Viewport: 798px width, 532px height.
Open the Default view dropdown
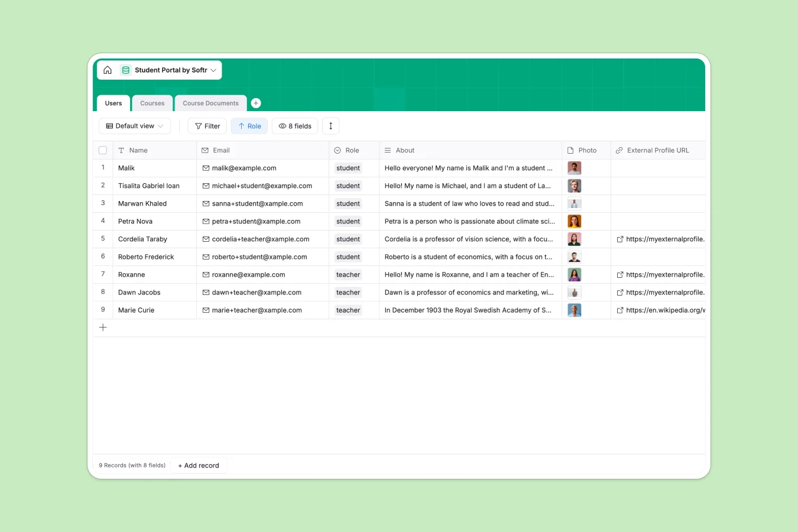click(x=135, y=126)
